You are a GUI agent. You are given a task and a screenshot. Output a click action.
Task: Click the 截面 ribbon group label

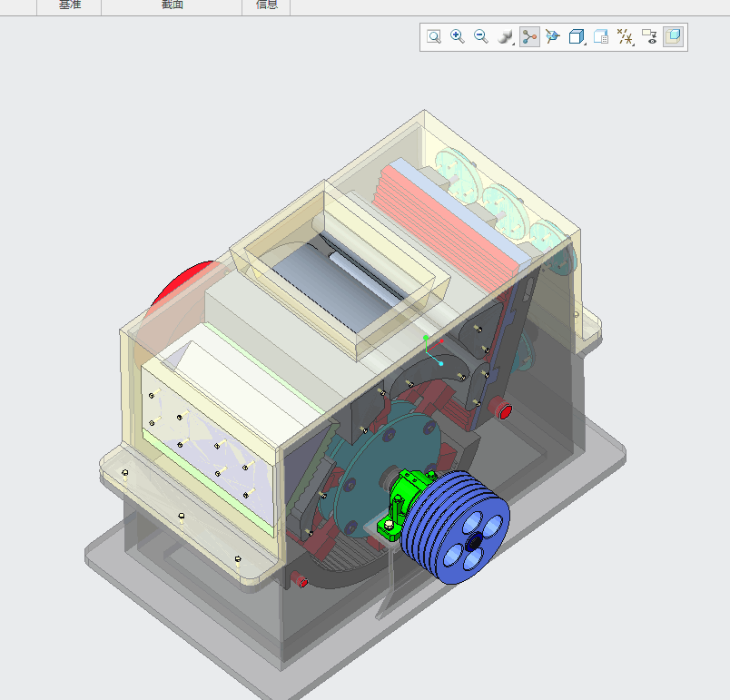pos(173,5)
